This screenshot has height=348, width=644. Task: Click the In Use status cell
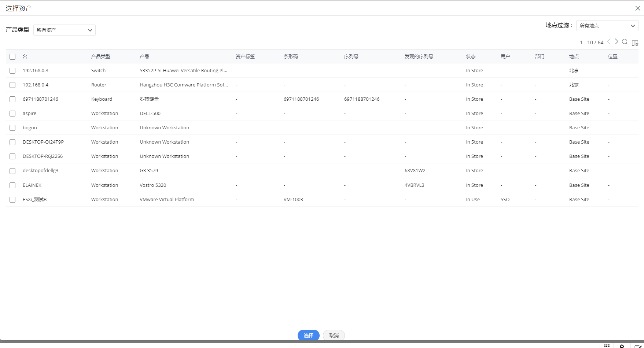(x=473, y=199)
